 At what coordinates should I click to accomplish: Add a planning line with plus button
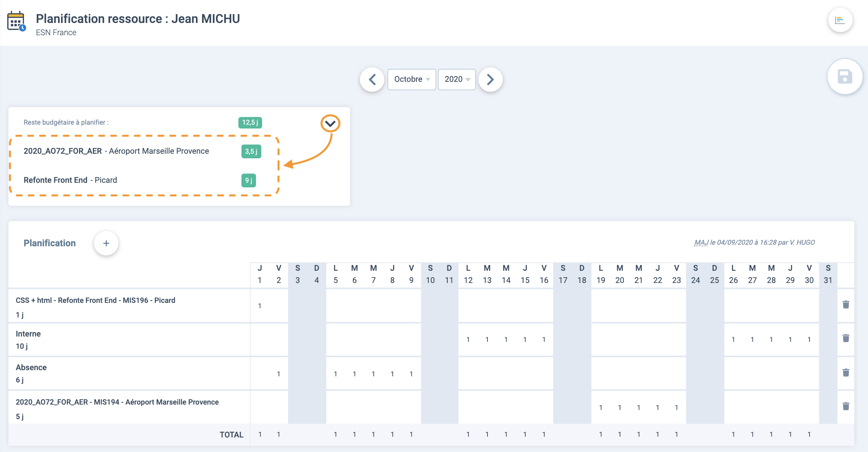[106, 243]
